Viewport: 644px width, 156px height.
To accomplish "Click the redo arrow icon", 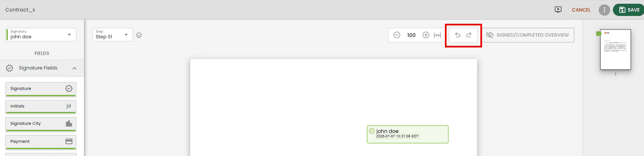I will tap(469, 35).
